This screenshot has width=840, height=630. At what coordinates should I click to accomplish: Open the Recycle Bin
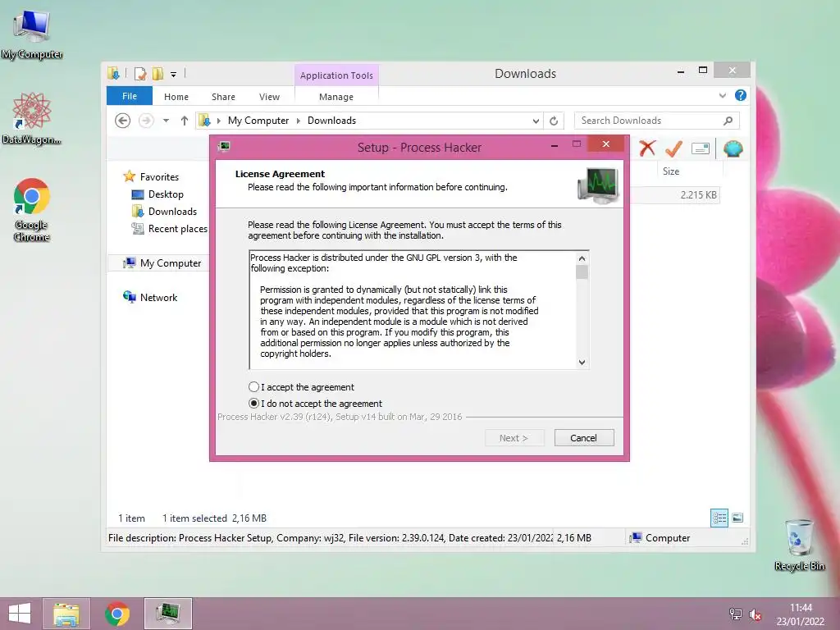799,545
